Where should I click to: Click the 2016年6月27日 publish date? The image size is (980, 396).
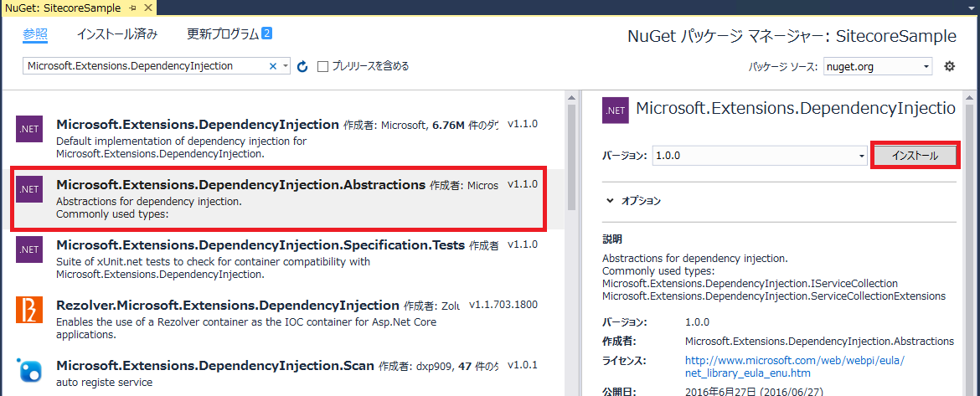[x=755, y=392]
